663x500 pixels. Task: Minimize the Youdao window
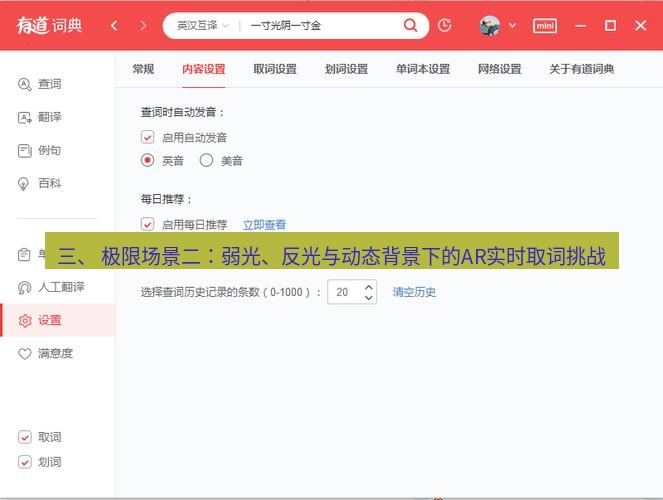point(581,26)
